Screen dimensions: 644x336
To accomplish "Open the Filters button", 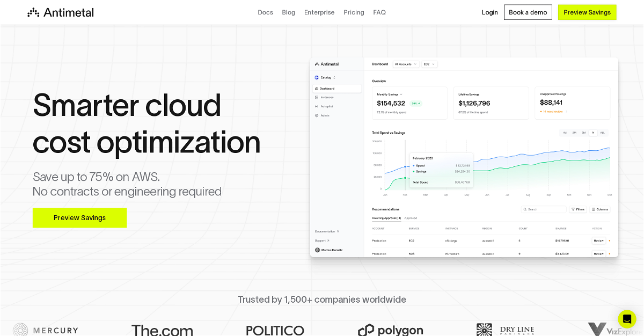I will tap(578, 209).
